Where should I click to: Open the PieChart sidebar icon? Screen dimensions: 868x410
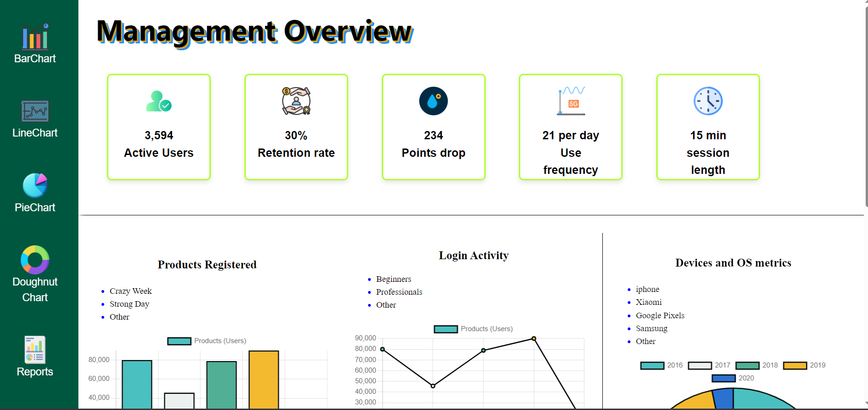[x=35, y=185]
